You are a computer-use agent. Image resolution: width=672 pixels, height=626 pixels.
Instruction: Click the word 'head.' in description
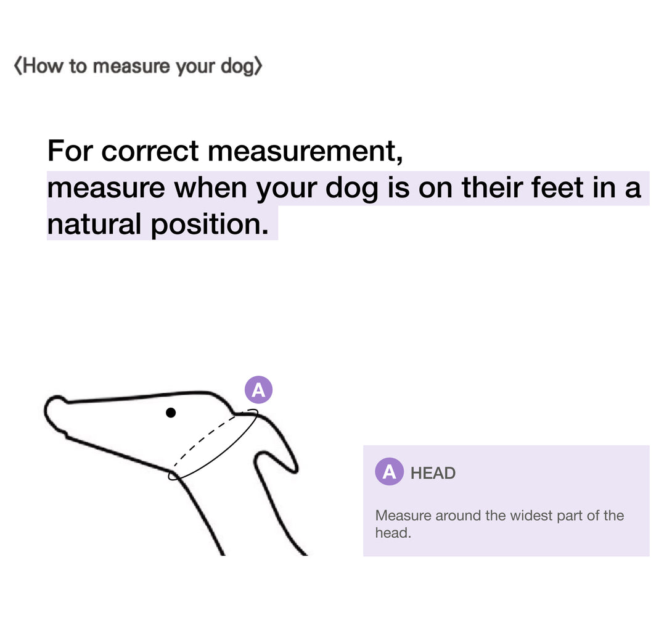pos(393,532)
